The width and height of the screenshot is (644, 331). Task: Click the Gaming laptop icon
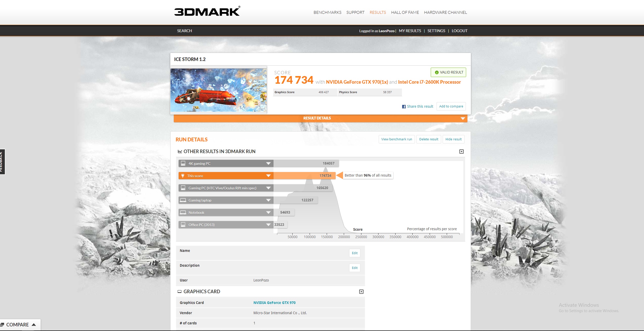pos(183,200)
